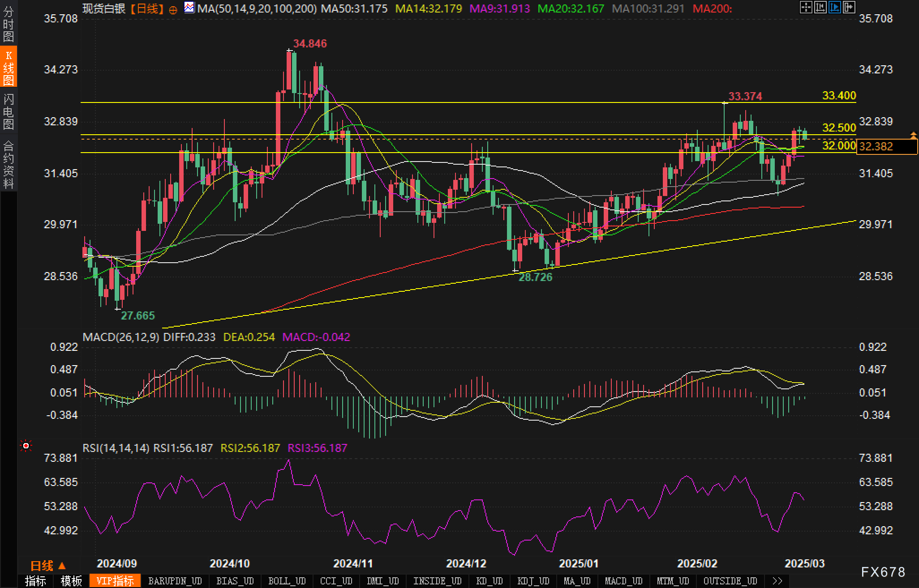Click the orange circled-plus icon beside 日线

click(173, 10)
